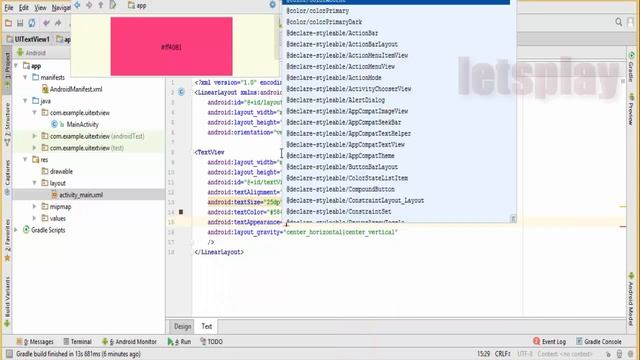Open the Gradle Console
640x360 pixels.
point(598,342)
